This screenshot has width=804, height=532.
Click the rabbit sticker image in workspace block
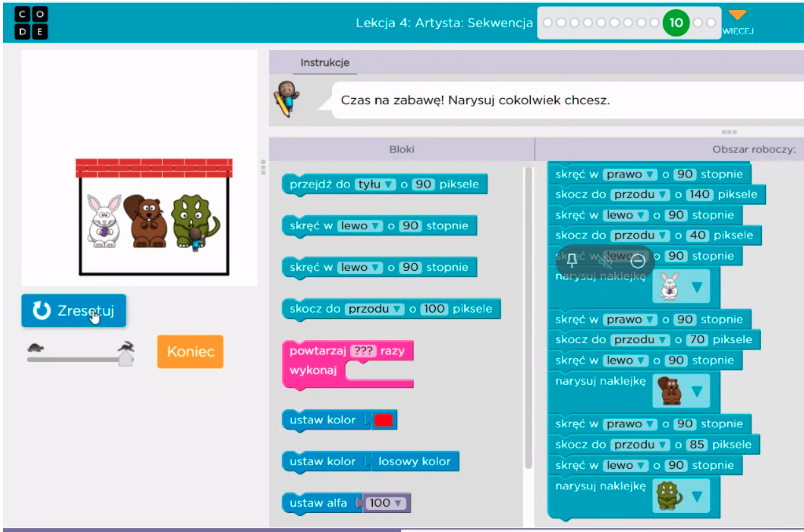[669, 287]
